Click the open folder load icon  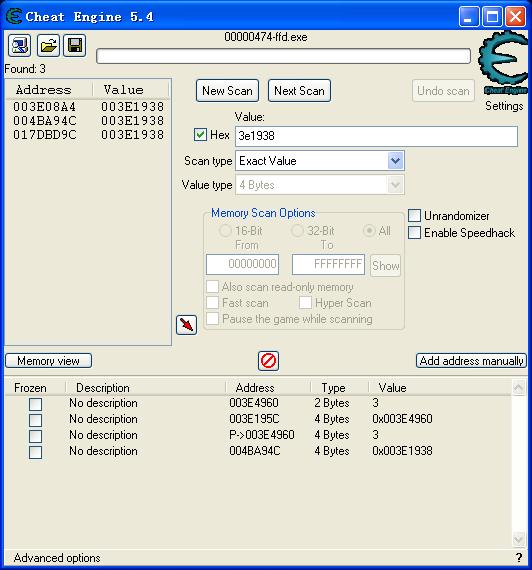48,45
